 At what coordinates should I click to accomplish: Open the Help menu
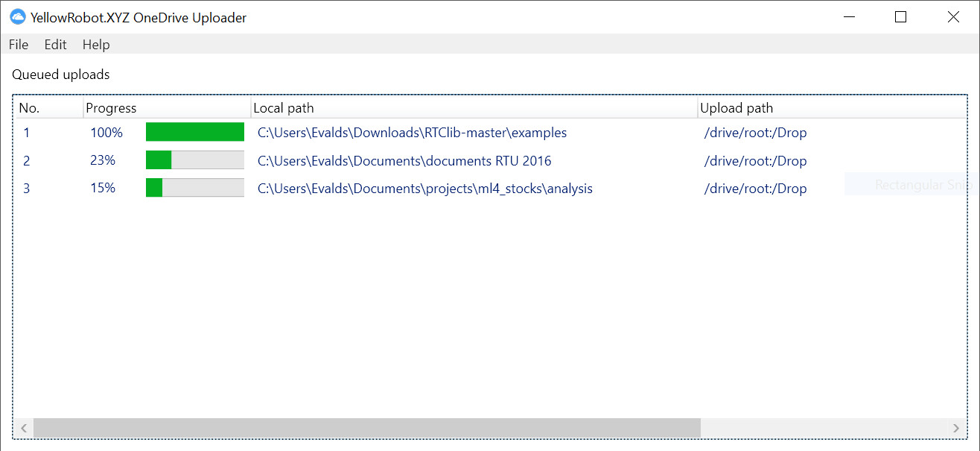(96, 45)
